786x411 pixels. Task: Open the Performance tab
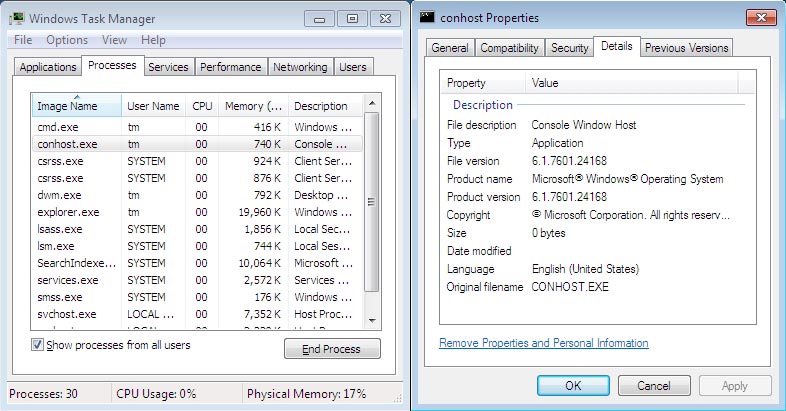coord(231,67)
